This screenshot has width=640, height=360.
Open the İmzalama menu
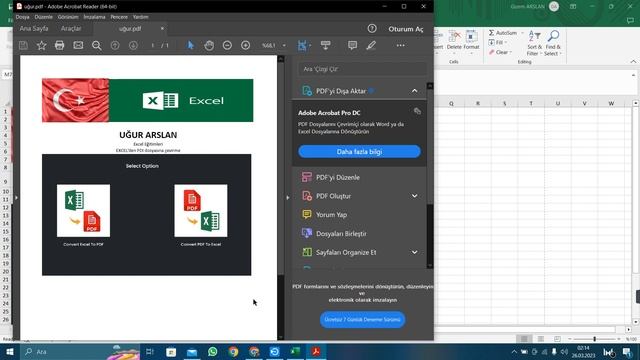point(94,17)
